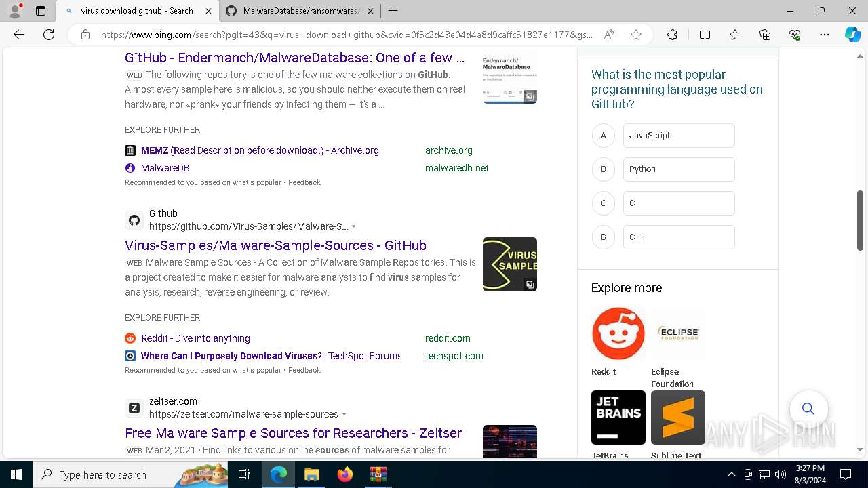Visit techspot.com domain link
The image size is (868, 488).
(x=454, y=356)
